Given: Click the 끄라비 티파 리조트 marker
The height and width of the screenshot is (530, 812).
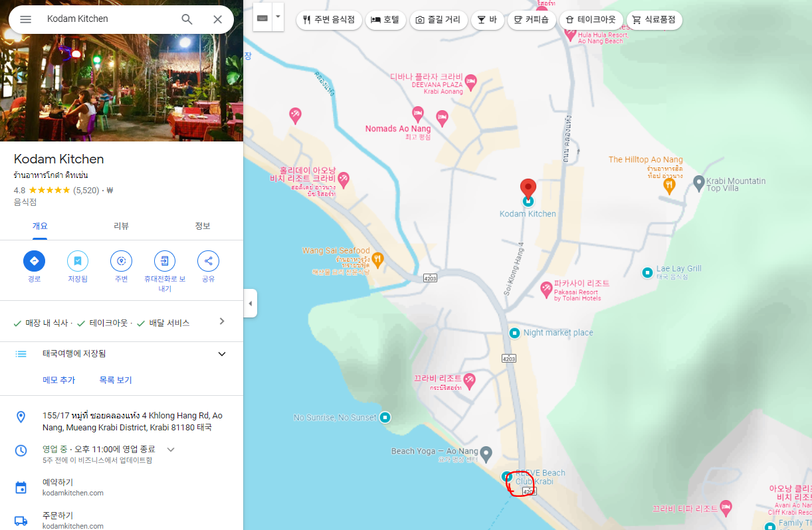Looking at the screenshot, I should point(726,508).
